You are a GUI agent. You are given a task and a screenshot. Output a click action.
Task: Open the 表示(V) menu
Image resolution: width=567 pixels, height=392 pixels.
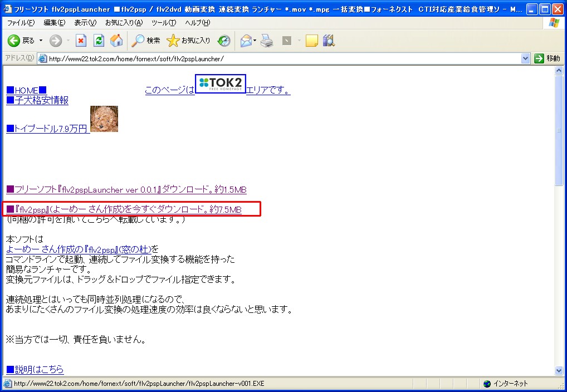[85, 23]
